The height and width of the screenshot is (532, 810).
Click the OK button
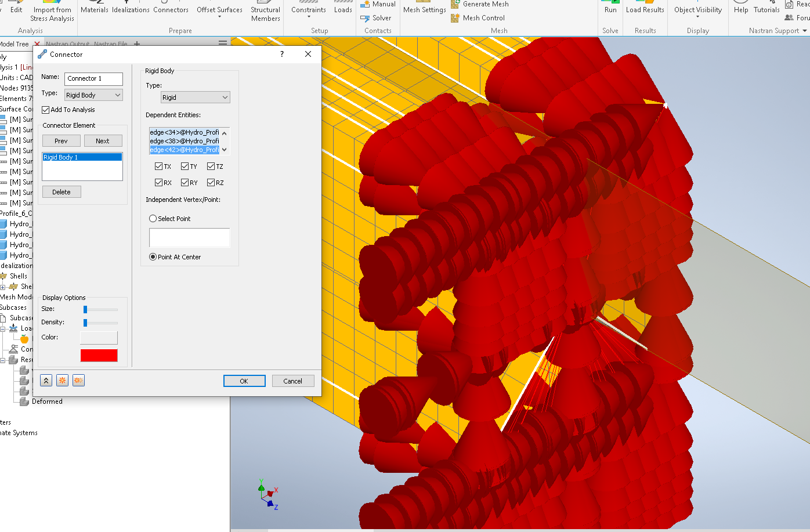[x=244, y=381]
